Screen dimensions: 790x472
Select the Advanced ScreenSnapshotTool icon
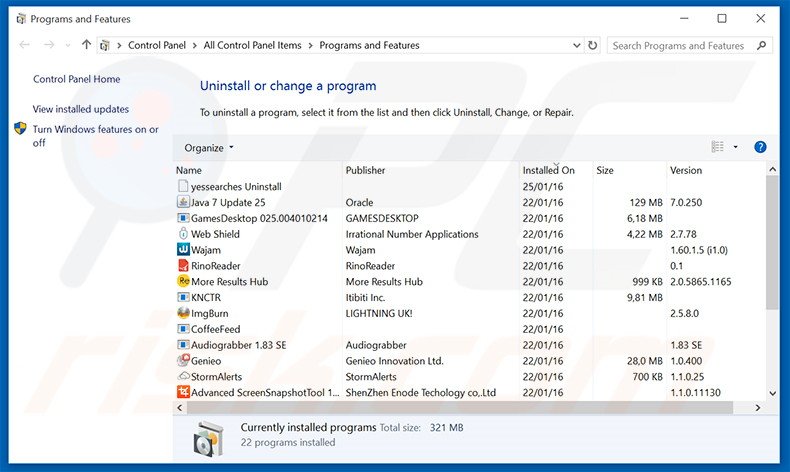pyautogui.click(x=183, y=392)
